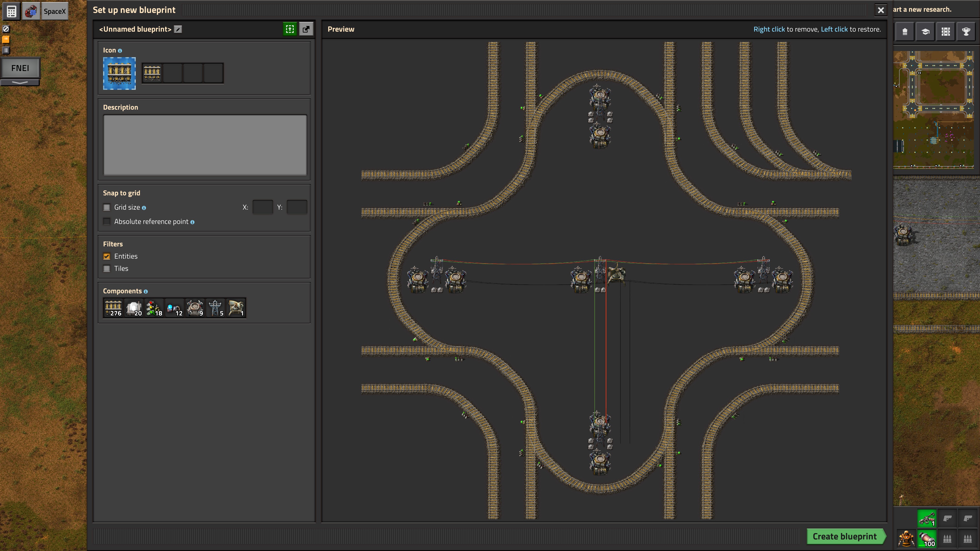Open the calculator icon in top-left
Viewport: 980px width, 551px height.
(11, 11)
